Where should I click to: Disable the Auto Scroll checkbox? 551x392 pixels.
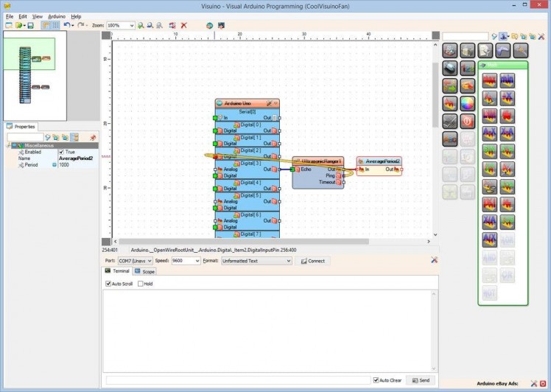(x=108, y=284)
